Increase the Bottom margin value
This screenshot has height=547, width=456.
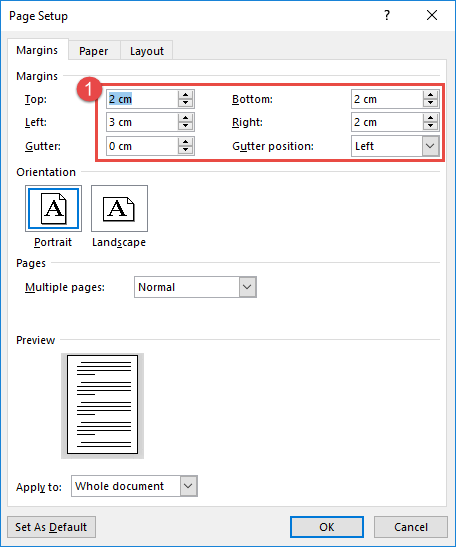[431, 95]
